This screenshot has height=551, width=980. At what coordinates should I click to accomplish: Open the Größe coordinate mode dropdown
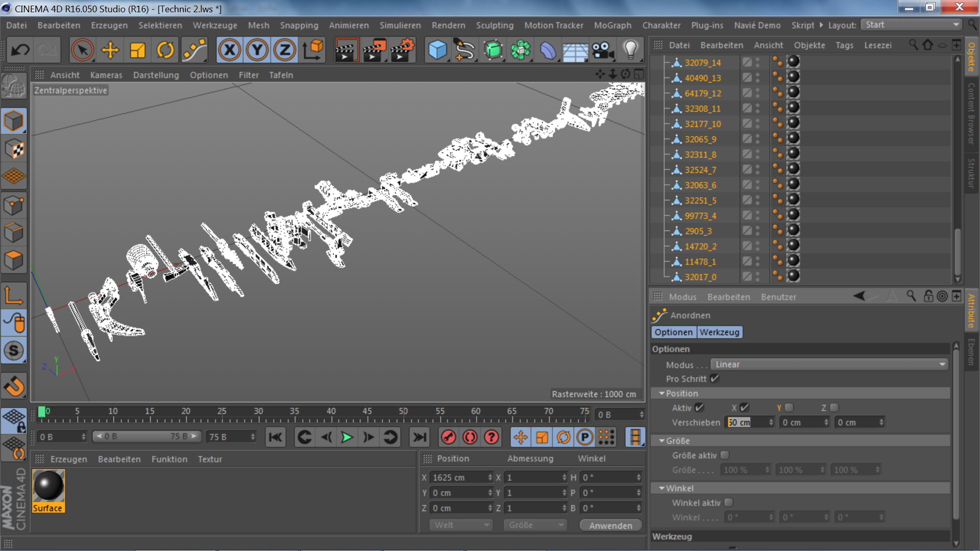pos(535,525)
